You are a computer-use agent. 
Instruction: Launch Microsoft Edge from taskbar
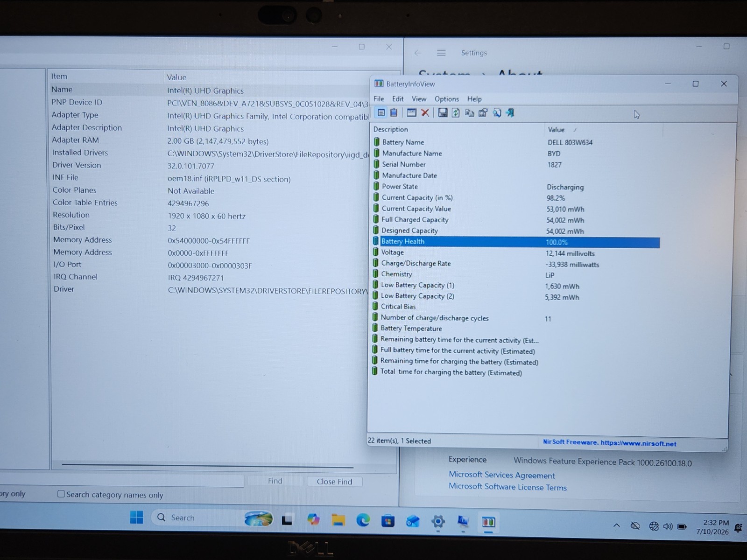click(363, 520)
